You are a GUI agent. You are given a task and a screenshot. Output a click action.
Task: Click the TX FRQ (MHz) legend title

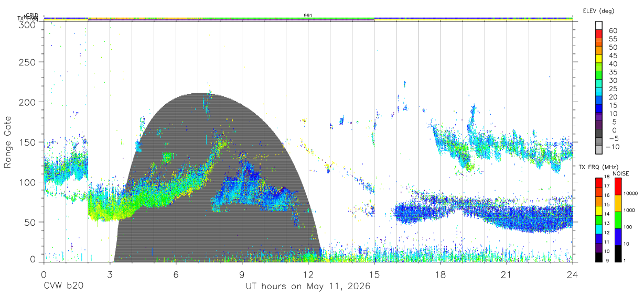[599, 167]
